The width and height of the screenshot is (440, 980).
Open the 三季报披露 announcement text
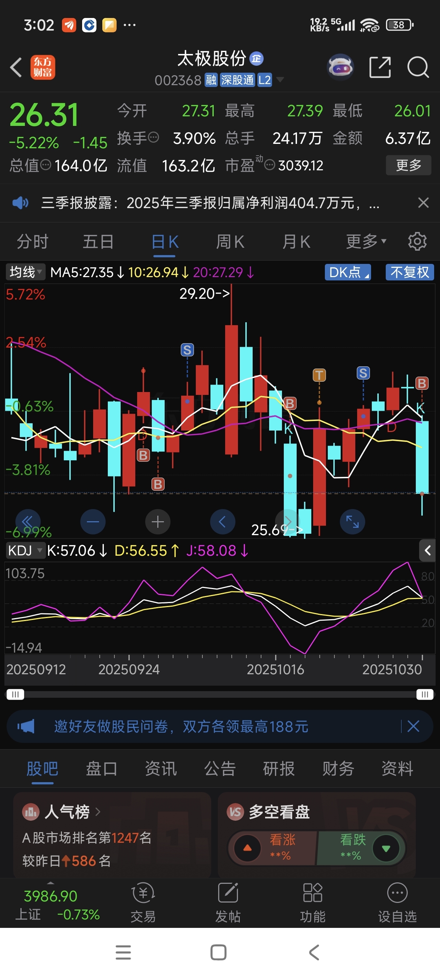coord(210,203)
